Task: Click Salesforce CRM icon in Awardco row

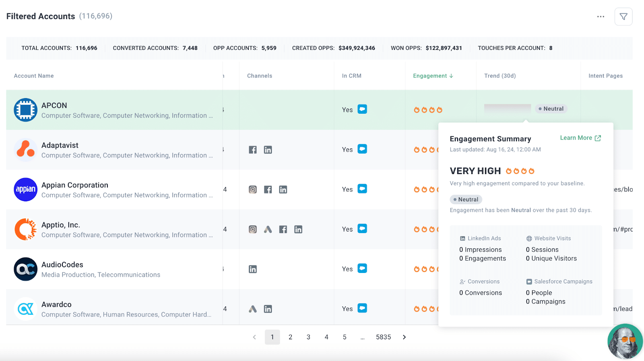Action: (x=362, y=308)
